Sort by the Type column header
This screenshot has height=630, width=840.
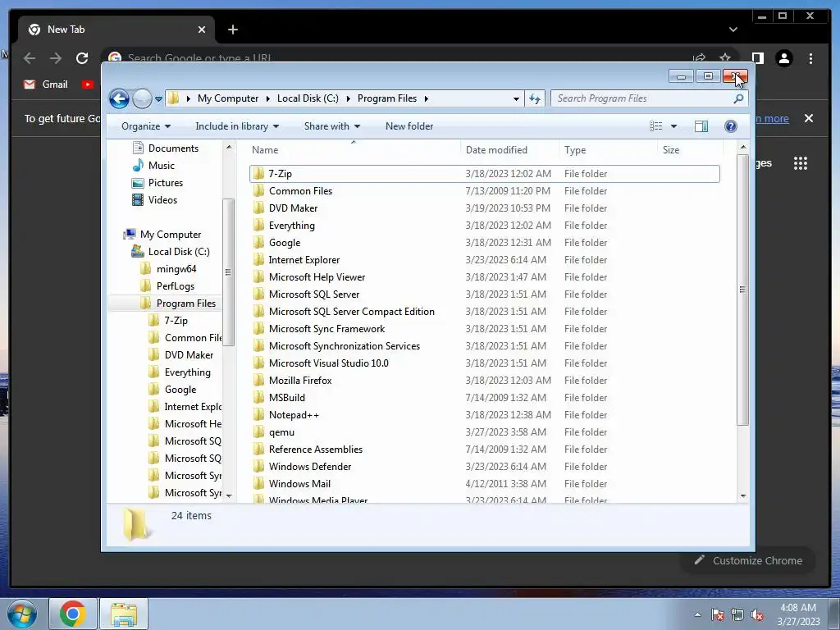pos(608,150)
